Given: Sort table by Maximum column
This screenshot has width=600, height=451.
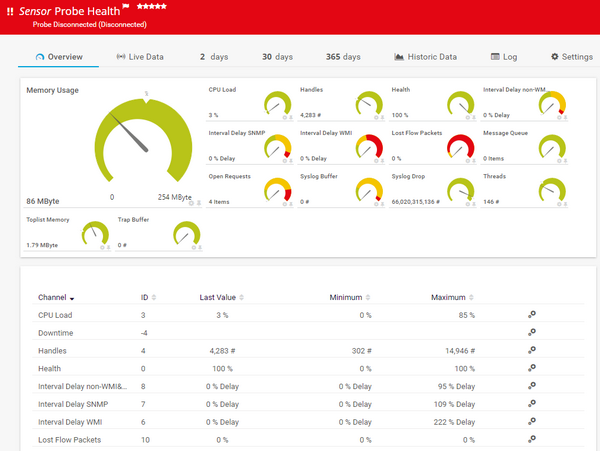Looking at the screenshot, I should pyautogui.click(x=453, y=297).
